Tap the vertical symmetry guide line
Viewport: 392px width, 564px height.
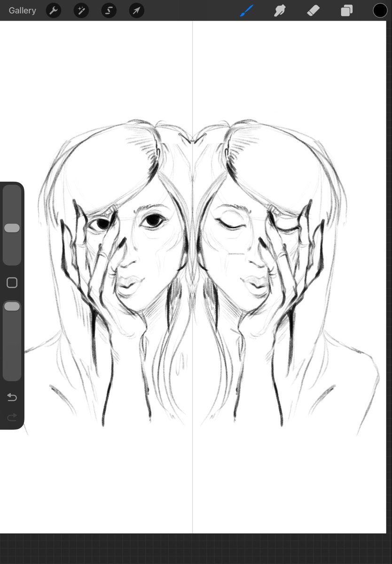pyautogui.click(x=193, y=277)
